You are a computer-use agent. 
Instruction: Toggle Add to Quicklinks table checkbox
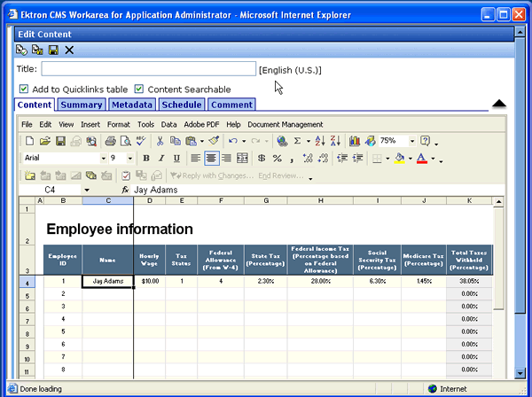(24, 89)
